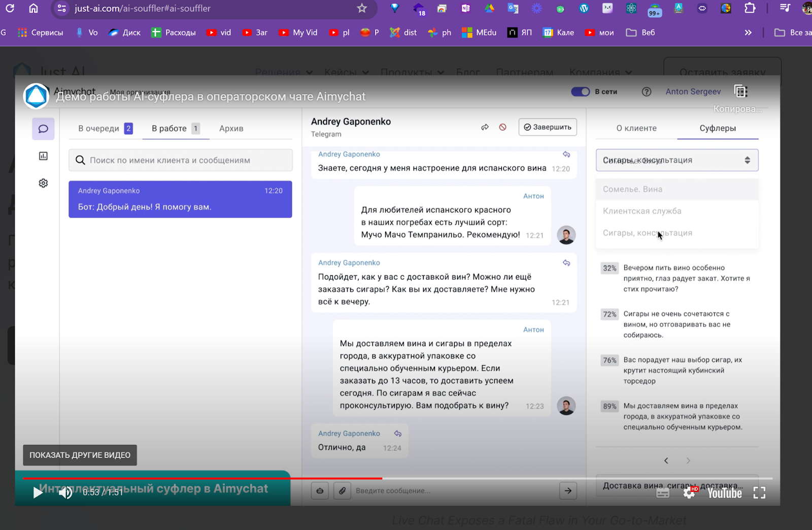Select 'Сомелье. Вина' from dropdown list
The width and height of the screenshot is (812, 530).
point(677,189)
